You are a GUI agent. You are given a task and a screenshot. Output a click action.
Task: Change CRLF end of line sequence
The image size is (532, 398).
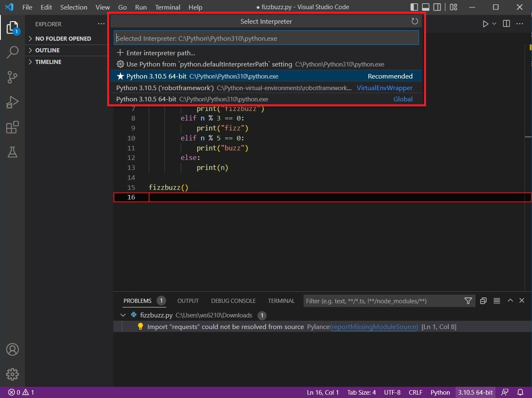tap(415, 392)
